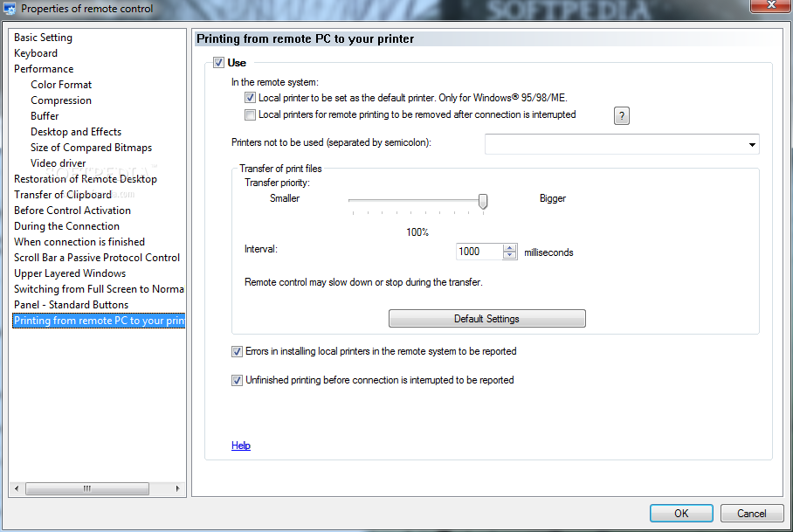Select Buffer under Performance
This screenshot has height=532, width=793.
tap(45, 116)
